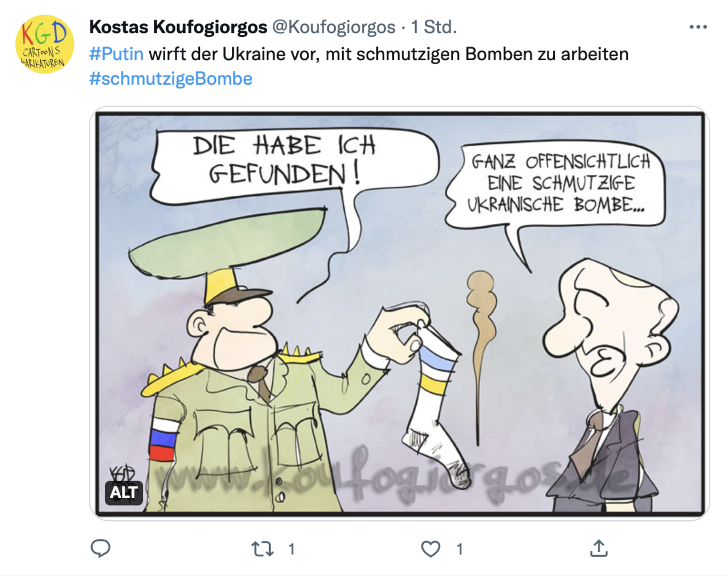
Task: Click the tweet text about Ukraine
Action: (389, 54)
